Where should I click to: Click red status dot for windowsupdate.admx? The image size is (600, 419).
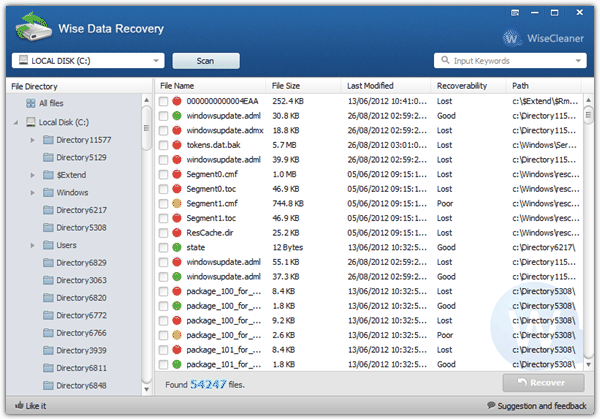(x=176, y=130)
